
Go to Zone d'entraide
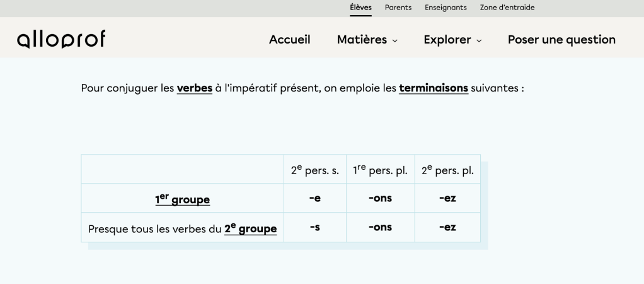pos(507,8)
